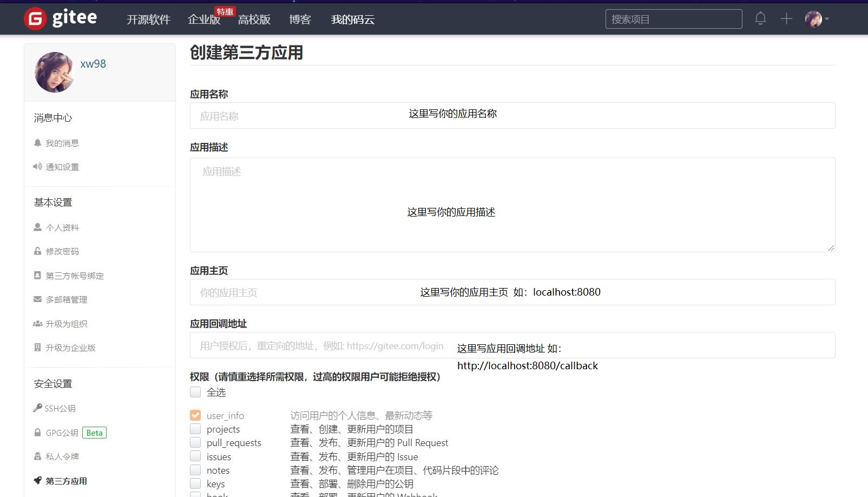Switch to the 博客 section
Screen dimensions: 868x497
pyautogui.click(x=299, y=19)
